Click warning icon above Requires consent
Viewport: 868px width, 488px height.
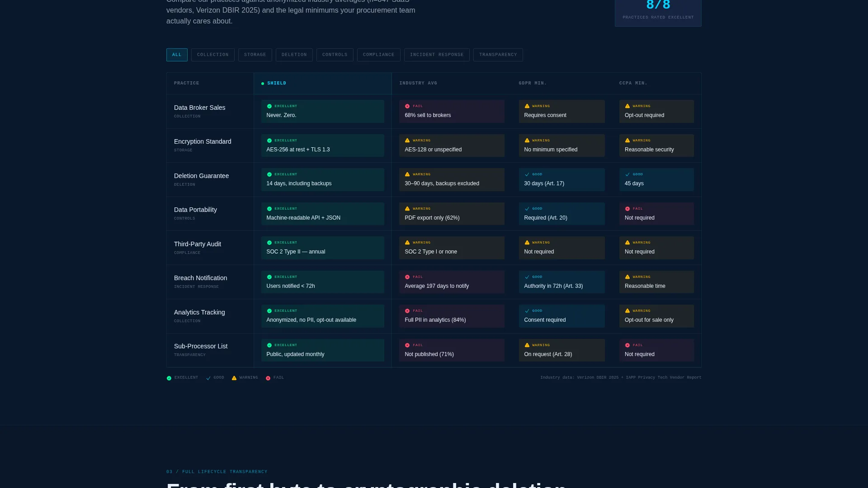click(527, 106)
